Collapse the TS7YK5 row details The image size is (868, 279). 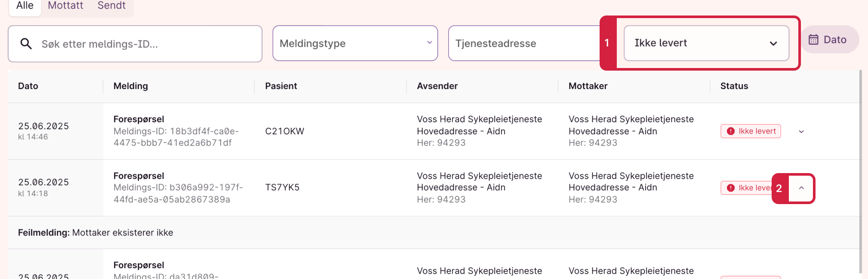[801, 188]
